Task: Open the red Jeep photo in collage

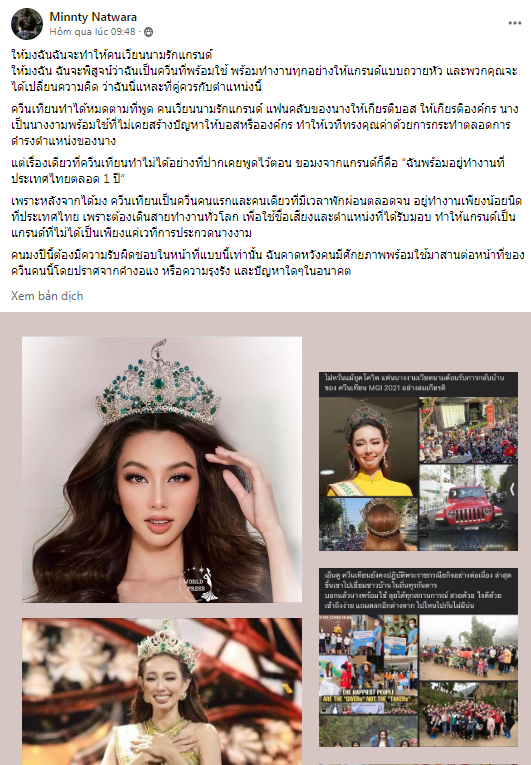Action: pyautogui.click(x=468, y=508)
